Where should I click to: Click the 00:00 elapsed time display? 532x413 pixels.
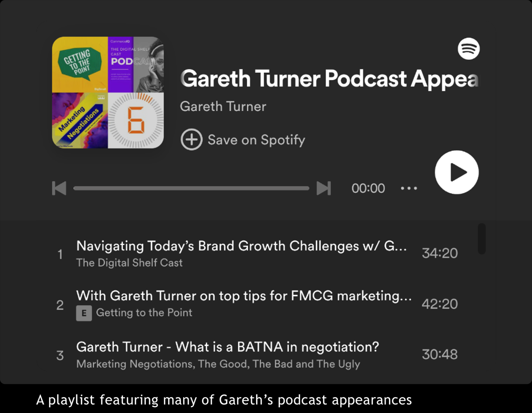[368, 188]
